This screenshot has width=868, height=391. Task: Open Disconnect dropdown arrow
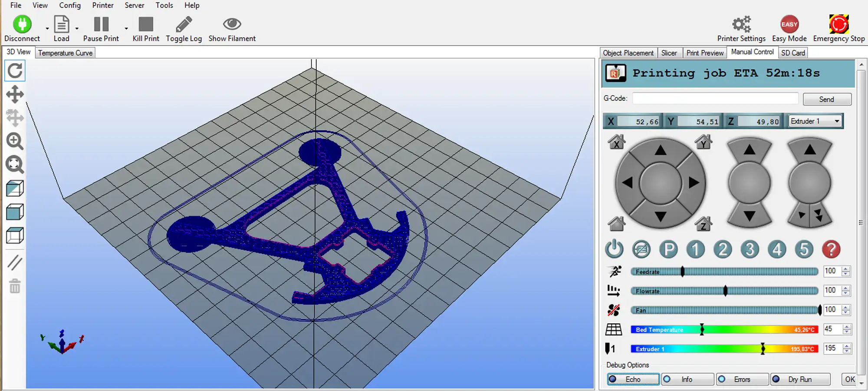47,28
